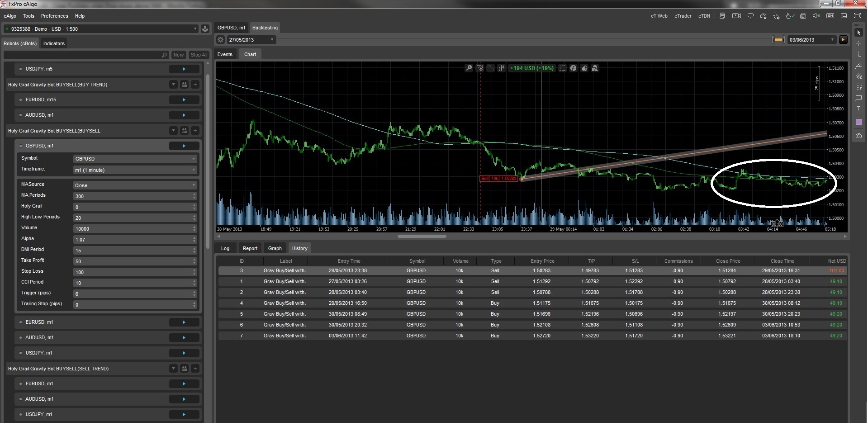Share chart on Facebook icon
This screenshot has width=868, height=426.
click(x=573, y=68)
